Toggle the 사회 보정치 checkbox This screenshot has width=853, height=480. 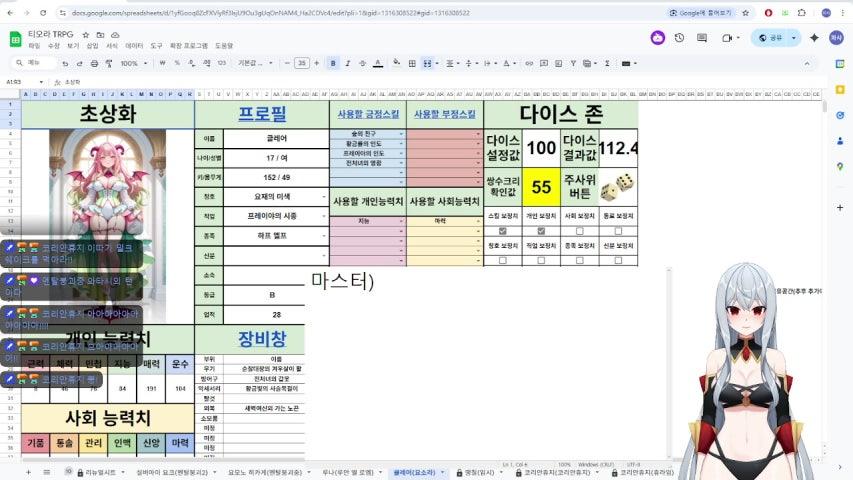579,231
